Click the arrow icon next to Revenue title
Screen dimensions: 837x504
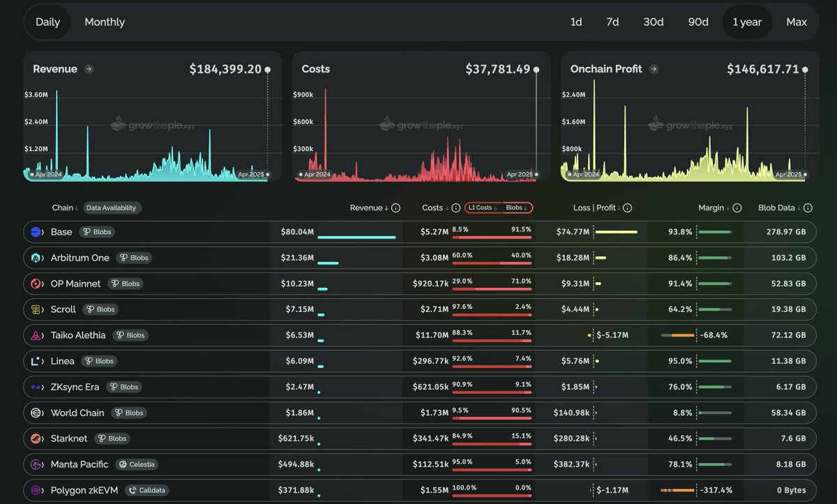click(89, 69)
